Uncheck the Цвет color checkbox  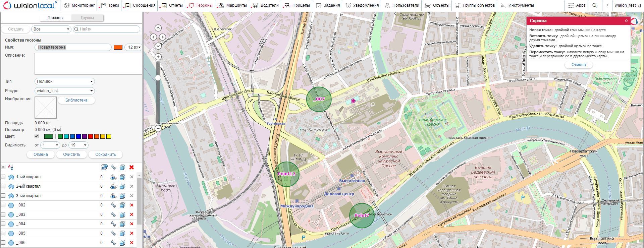(37, 136)
